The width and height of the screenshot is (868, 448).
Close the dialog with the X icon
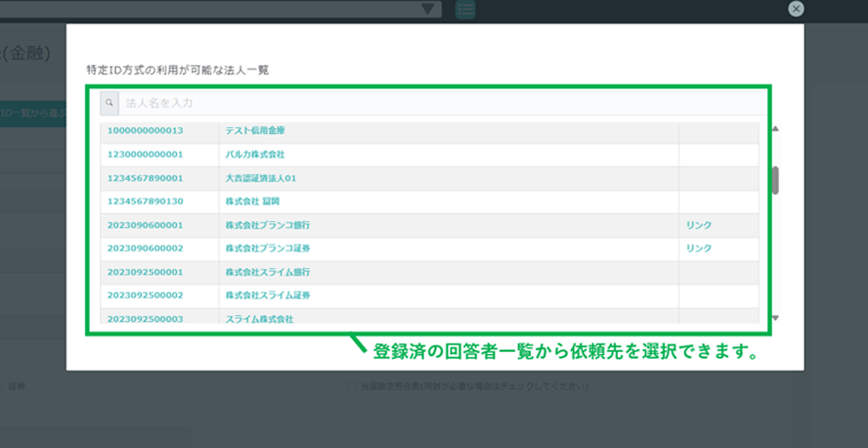click(x=796, y=9)
